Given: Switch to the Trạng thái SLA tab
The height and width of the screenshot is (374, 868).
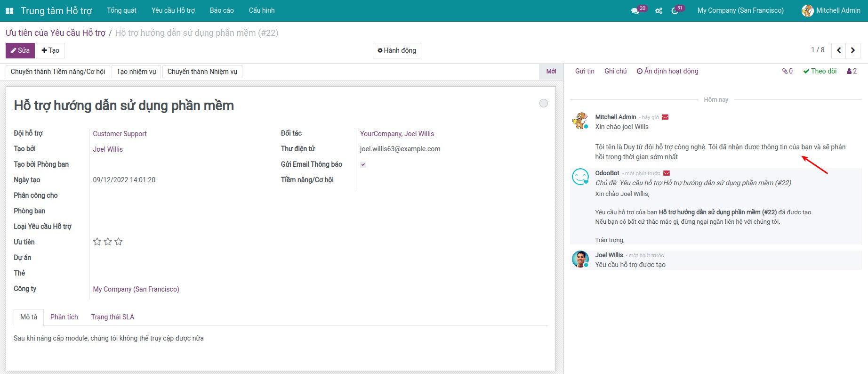Looking at the screenshot, I should tap(113, 317).
